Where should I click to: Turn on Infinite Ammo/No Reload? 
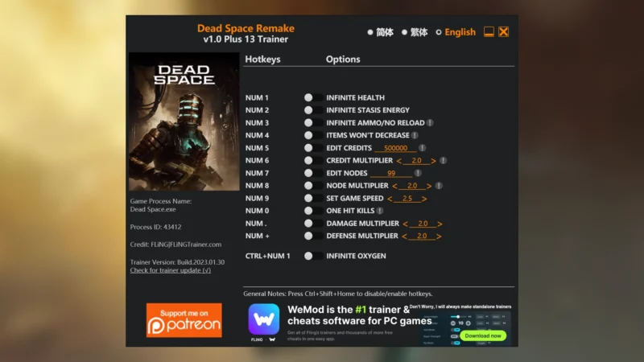pyautogui.click(x=313, y=123)
